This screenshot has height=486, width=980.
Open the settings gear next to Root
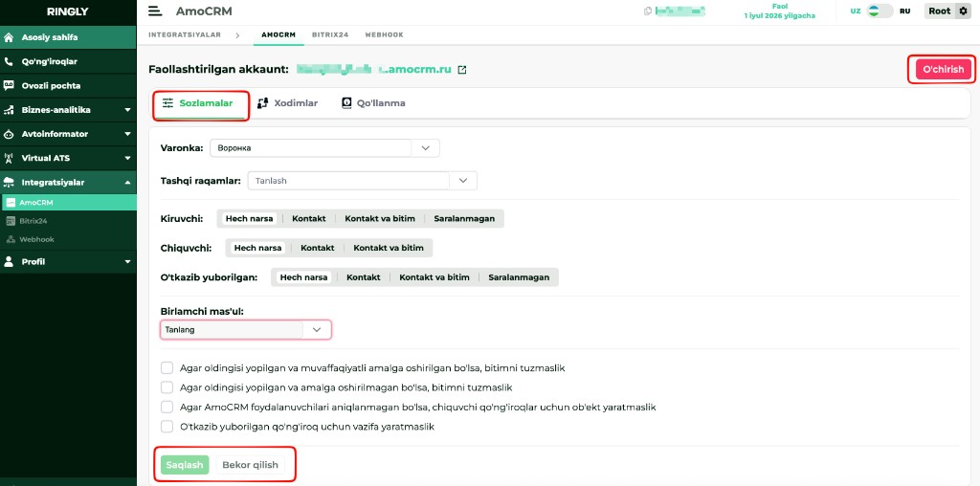(x=963, y=11)
